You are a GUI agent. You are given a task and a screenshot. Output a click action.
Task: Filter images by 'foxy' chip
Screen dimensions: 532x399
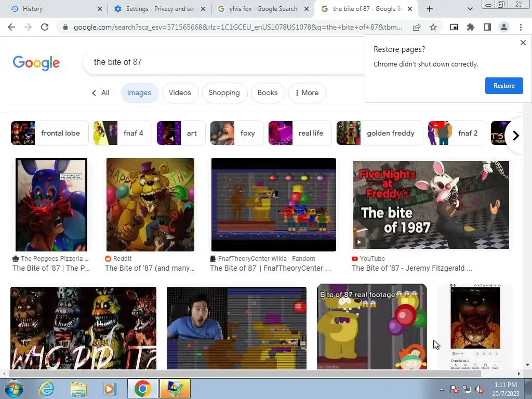[x=237, y=133]
